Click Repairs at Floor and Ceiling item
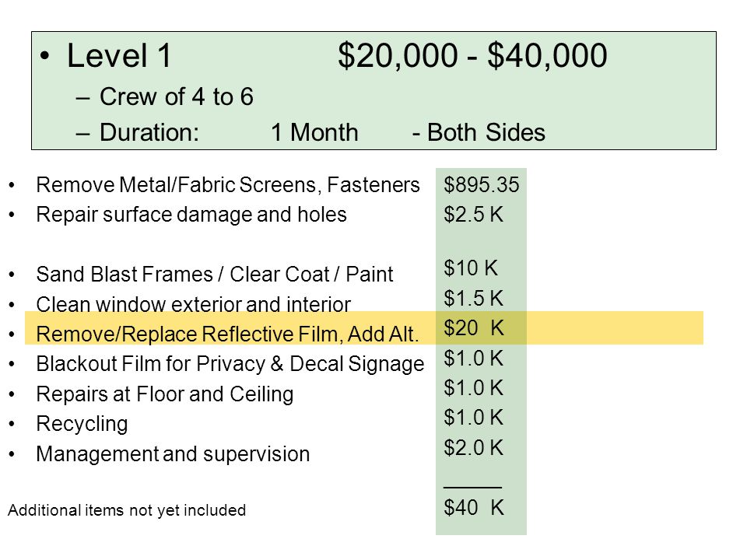 point(165,394)
